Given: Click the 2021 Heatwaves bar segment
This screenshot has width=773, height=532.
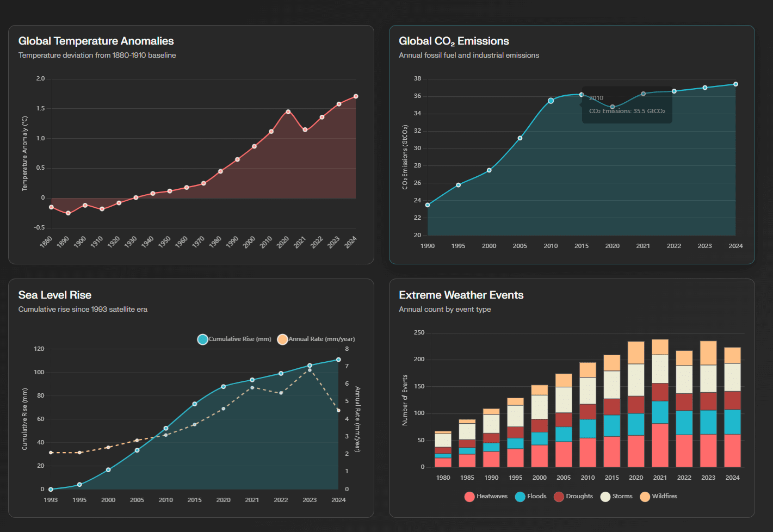Looking at the screenshot, I should pyautogui.click(x=660, y=445).
